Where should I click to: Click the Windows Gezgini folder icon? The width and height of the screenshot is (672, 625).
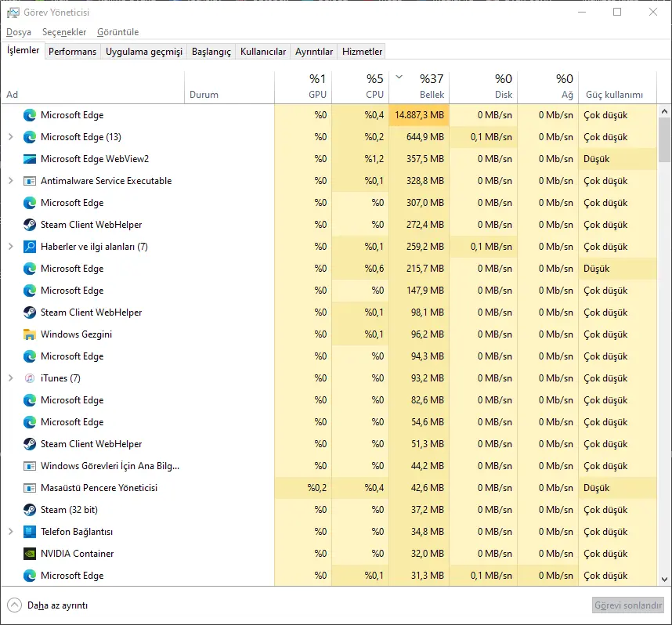(x=30, y=334)
